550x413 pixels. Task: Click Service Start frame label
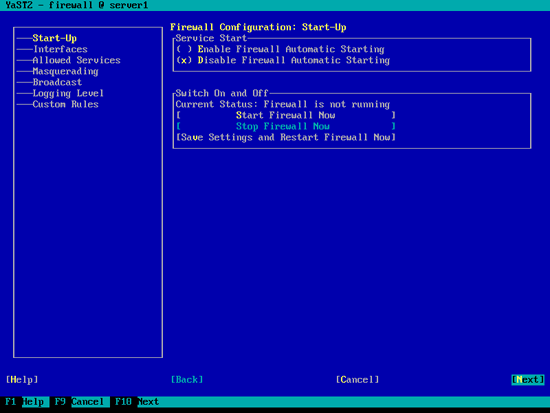211,38
